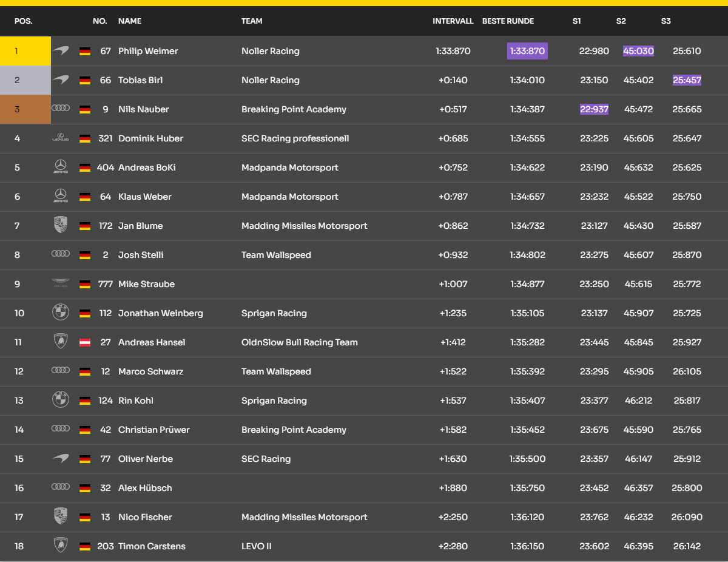728x562 pixels.
Task: Click the purple highlighted best lap 1:33:870
Action: 527,51
